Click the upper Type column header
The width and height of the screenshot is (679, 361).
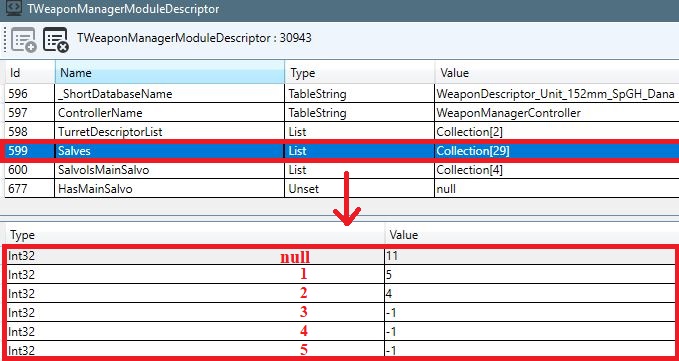click(x=359, y=73)
